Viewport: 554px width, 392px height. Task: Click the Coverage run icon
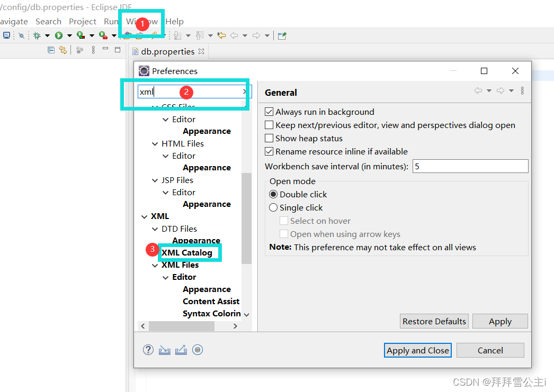(81, 35)
